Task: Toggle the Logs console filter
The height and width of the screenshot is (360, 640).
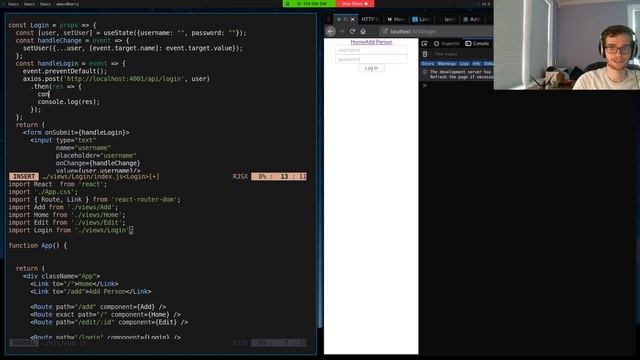Action: click(x=464, y=64)
